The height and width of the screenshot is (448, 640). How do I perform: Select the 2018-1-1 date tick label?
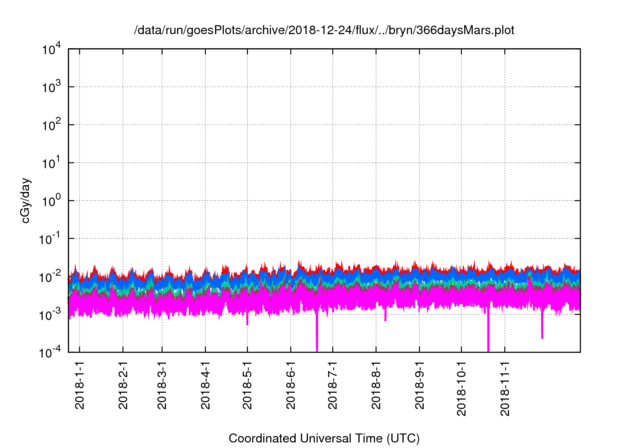[80, 387]
